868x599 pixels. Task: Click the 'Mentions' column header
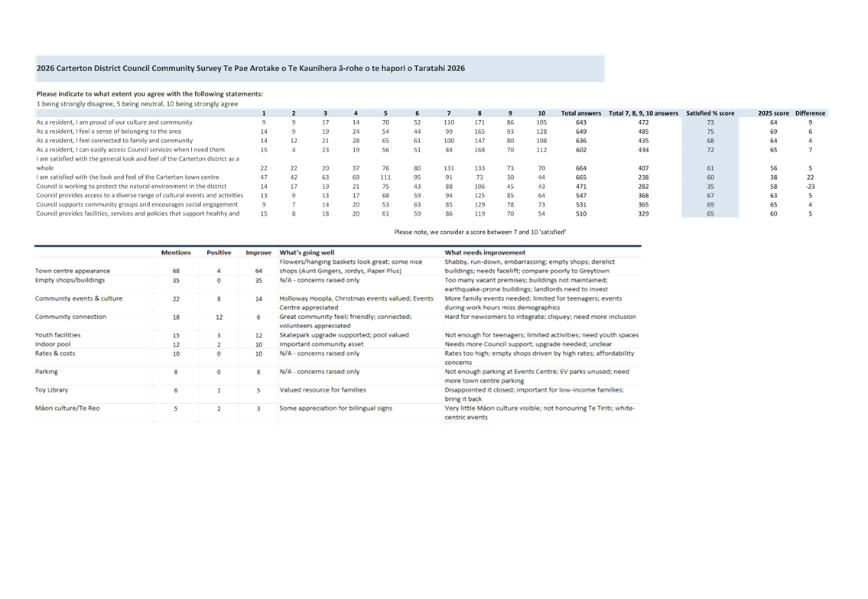[176, 252]
